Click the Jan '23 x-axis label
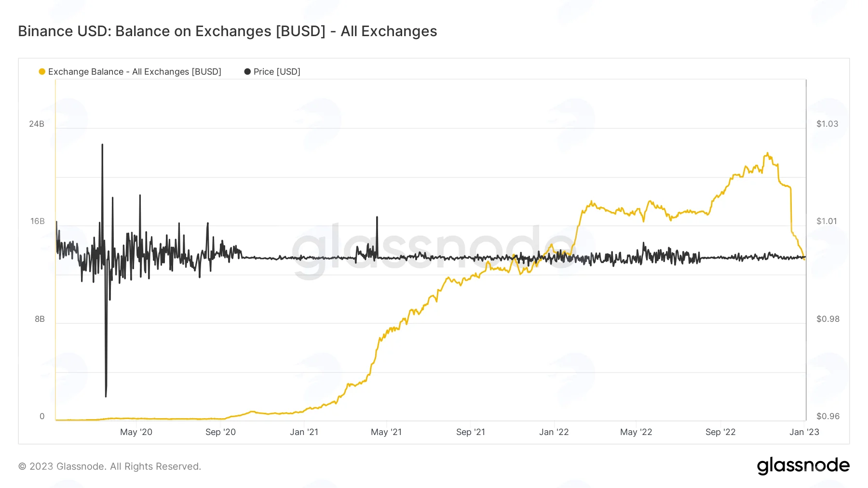This screenshot has height=488, width=868. point(804,432)
